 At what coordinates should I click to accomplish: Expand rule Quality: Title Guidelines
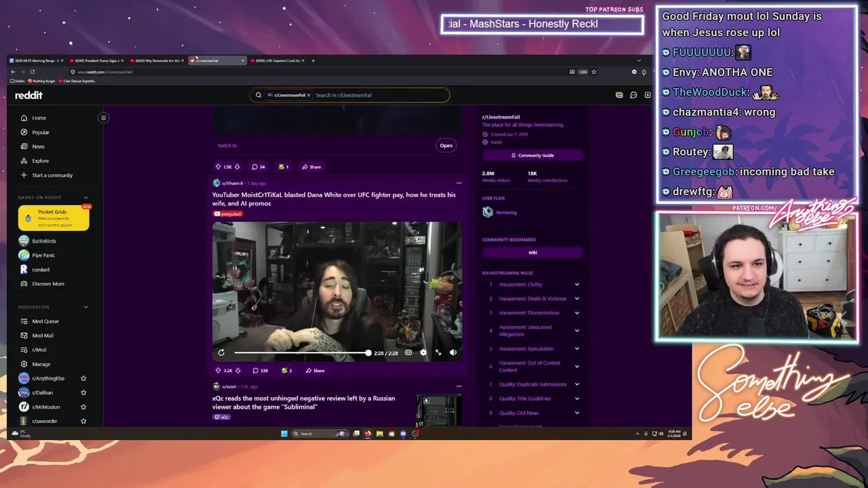point(577,399)
